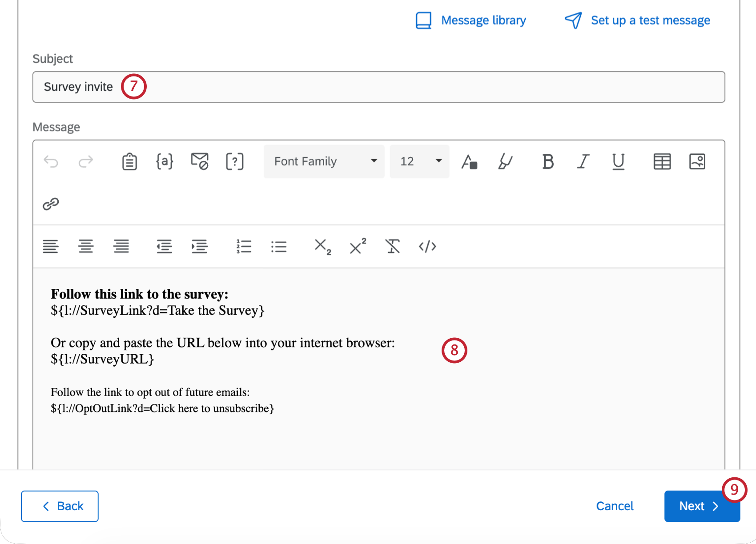The width and height of the screenshot is (756, 544).
Task: Click the paper plane test message icon
Action: 573,20
